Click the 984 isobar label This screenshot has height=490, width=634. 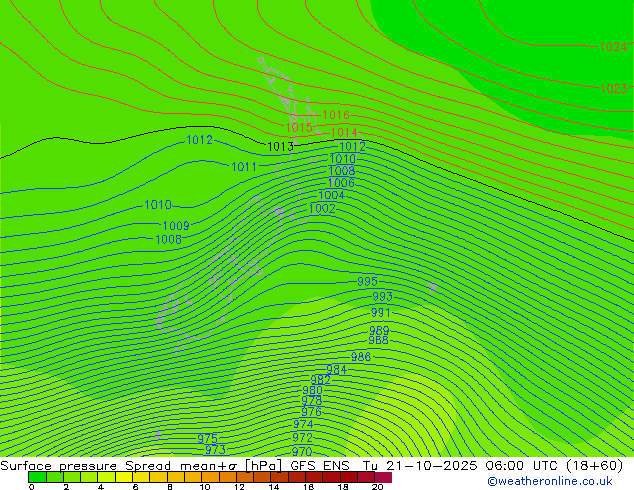click(336, 369)
